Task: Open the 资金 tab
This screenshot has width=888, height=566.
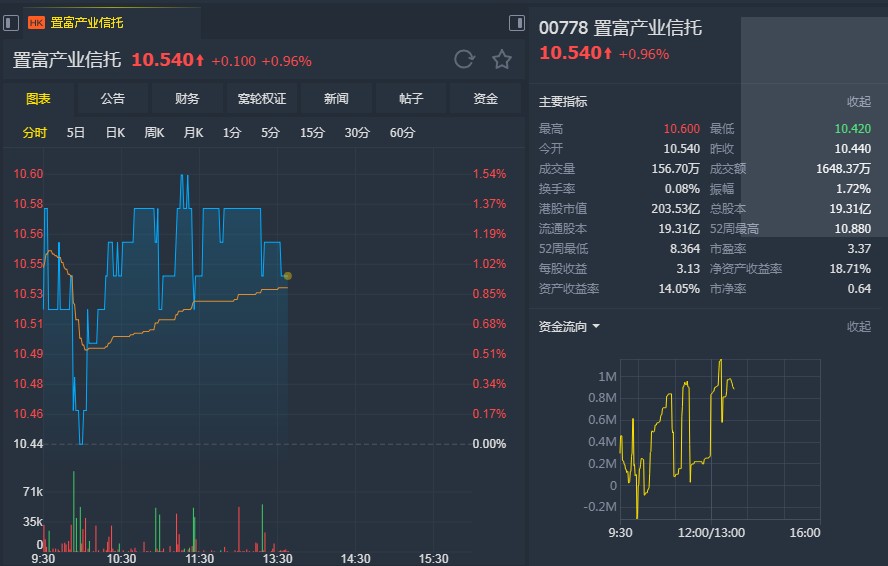Action: tap(486, 98)
